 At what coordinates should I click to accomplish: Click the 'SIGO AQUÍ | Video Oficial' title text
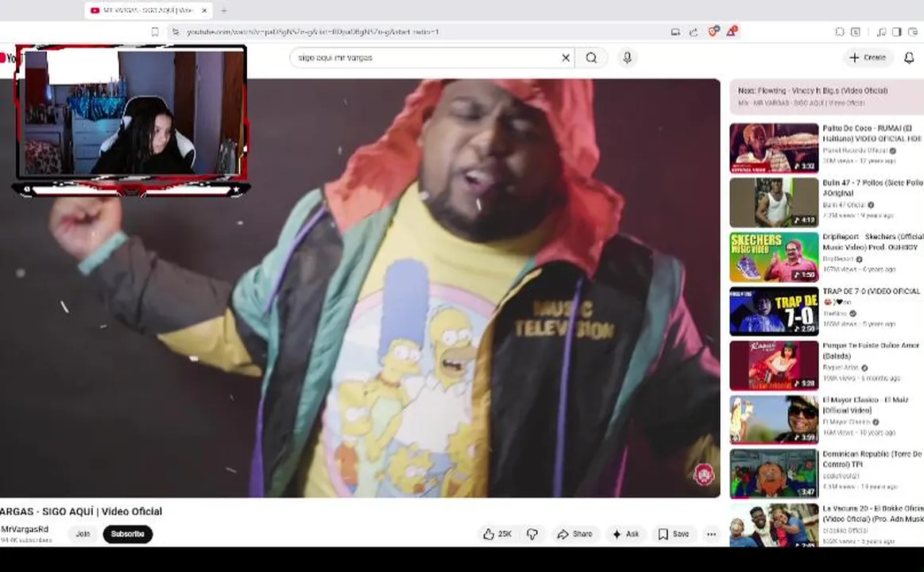point(102,512)
